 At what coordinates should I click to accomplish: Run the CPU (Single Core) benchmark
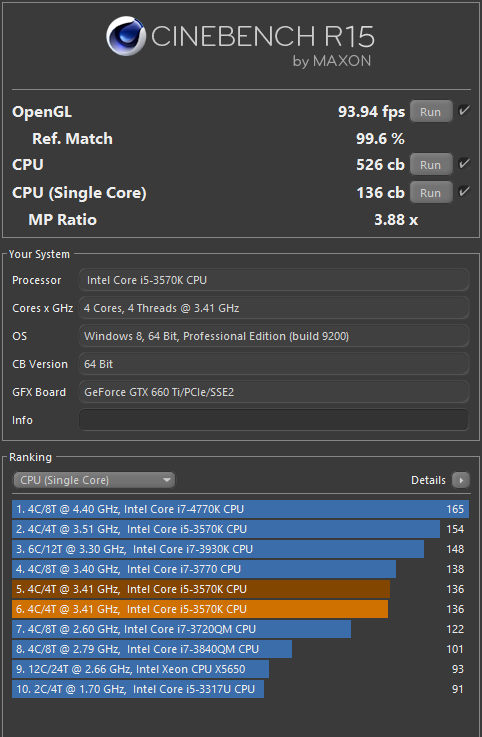pos(430,193)
